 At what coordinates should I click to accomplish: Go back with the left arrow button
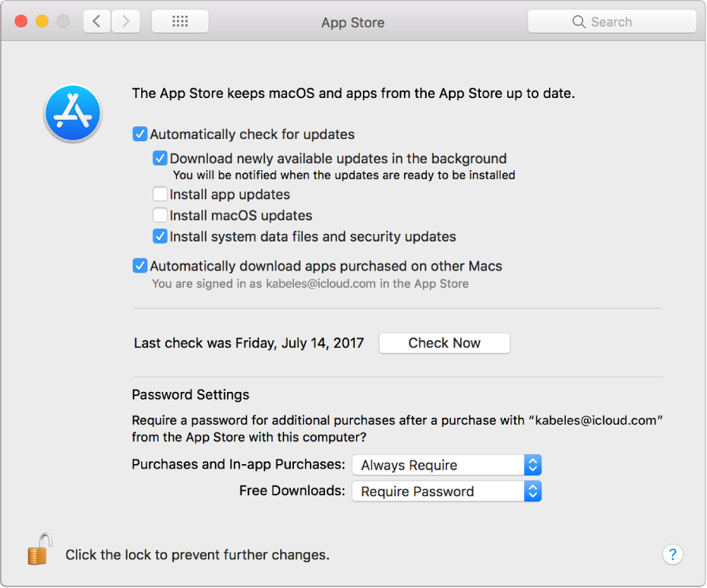tap(96, 21)
